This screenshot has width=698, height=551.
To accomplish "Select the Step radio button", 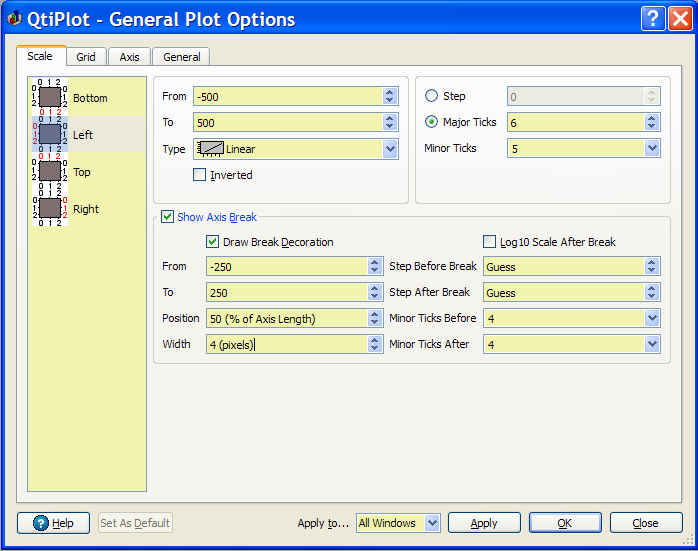I will click(432, 96).
